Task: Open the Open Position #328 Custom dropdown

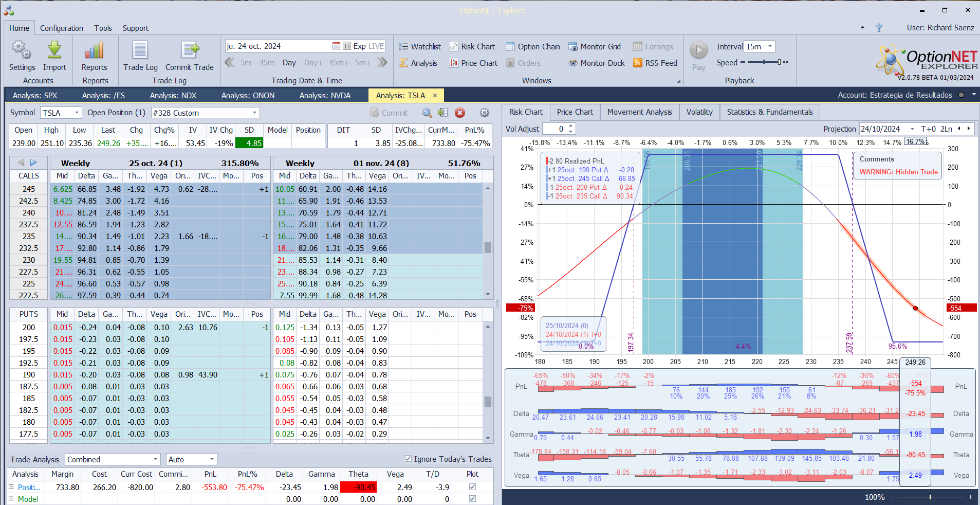Action: pos(254,113)
